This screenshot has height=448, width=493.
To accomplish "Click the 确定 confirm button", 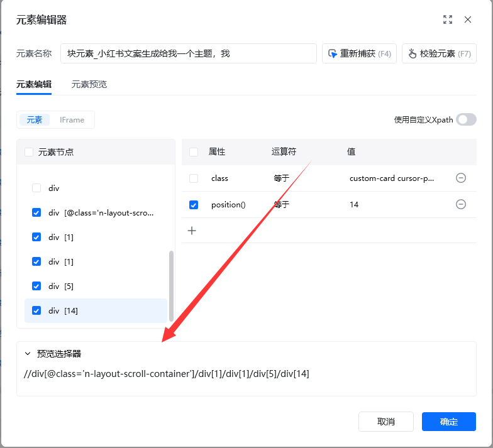I will point(448,422).
